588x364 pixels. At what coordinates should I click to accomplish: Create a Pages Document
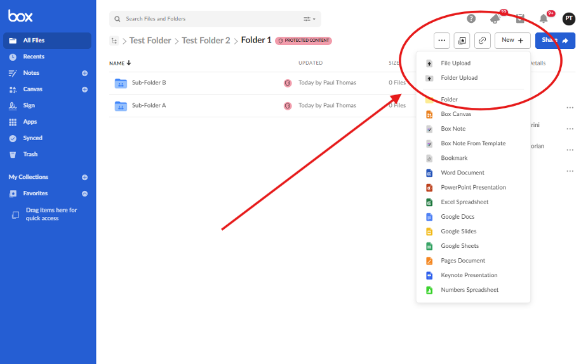(473, 260)
